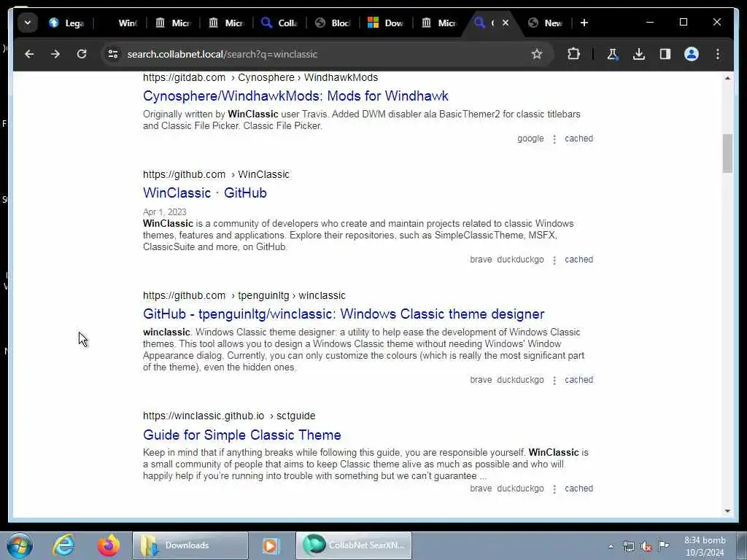This screenshot has width=747, height=560.
Task: Click the 'Apr 1, 2023' date text
Action: [x=164, y=212]
